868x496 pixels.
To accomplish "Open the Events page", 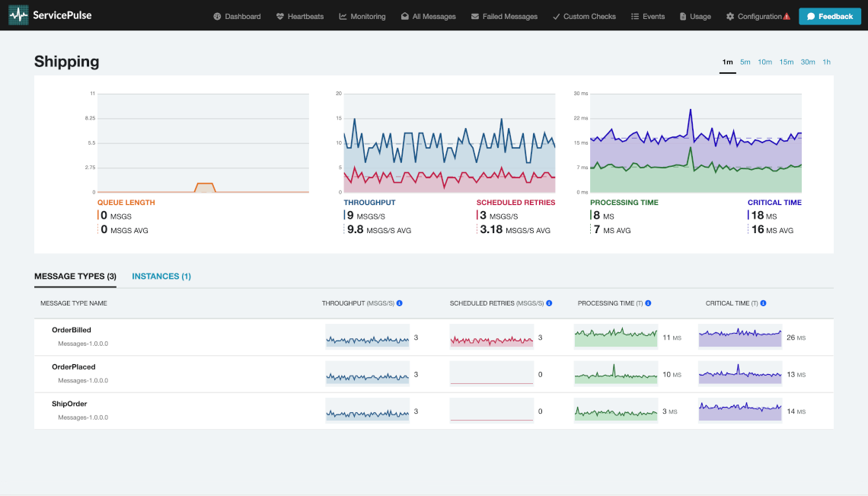I will point(648,16).
